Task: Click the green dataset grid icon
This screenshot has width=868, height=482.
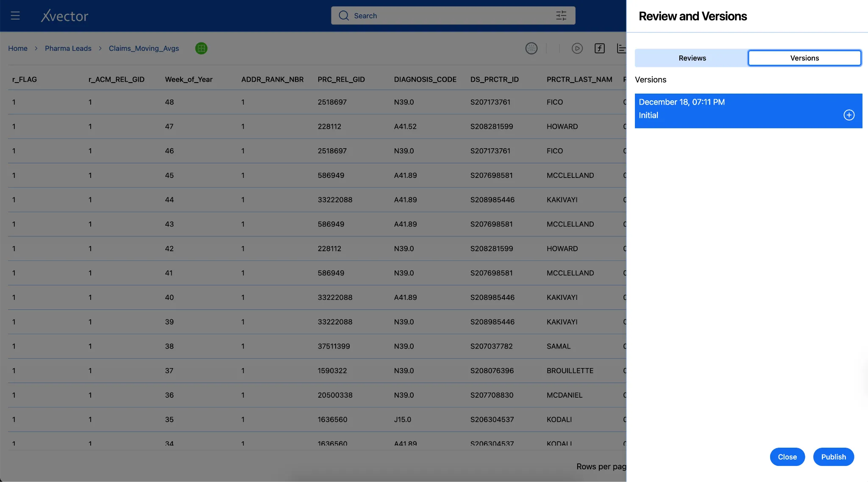Action: pos(201,48)
